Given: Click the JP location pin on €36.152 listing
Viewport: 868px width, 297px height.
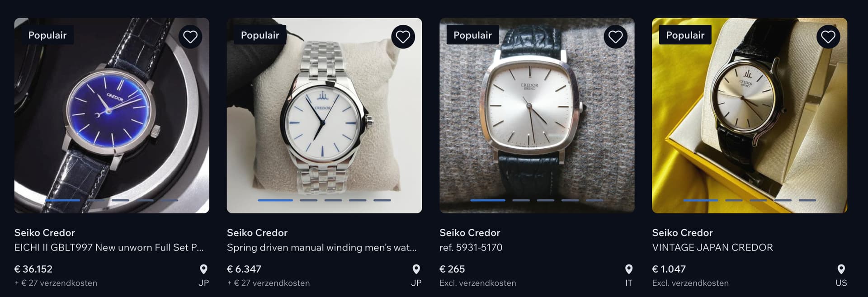Looking at the screenshot, I should [203, 269].
